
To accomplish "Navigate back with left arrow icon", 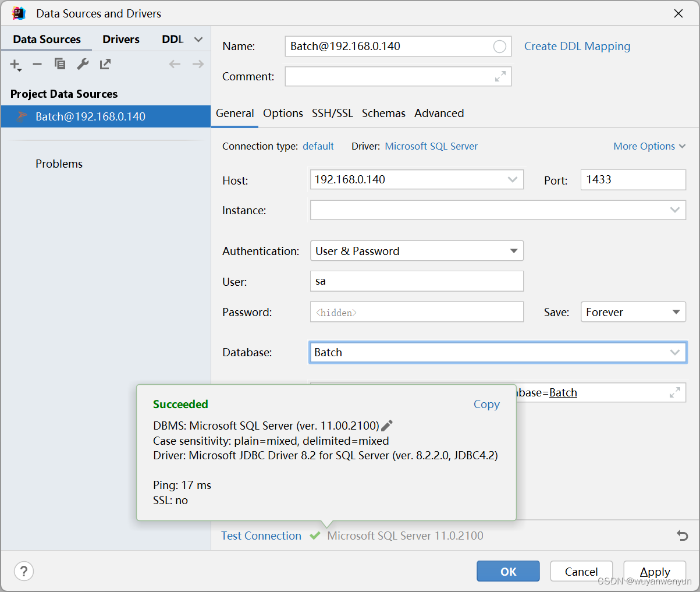I will [175, 64].
